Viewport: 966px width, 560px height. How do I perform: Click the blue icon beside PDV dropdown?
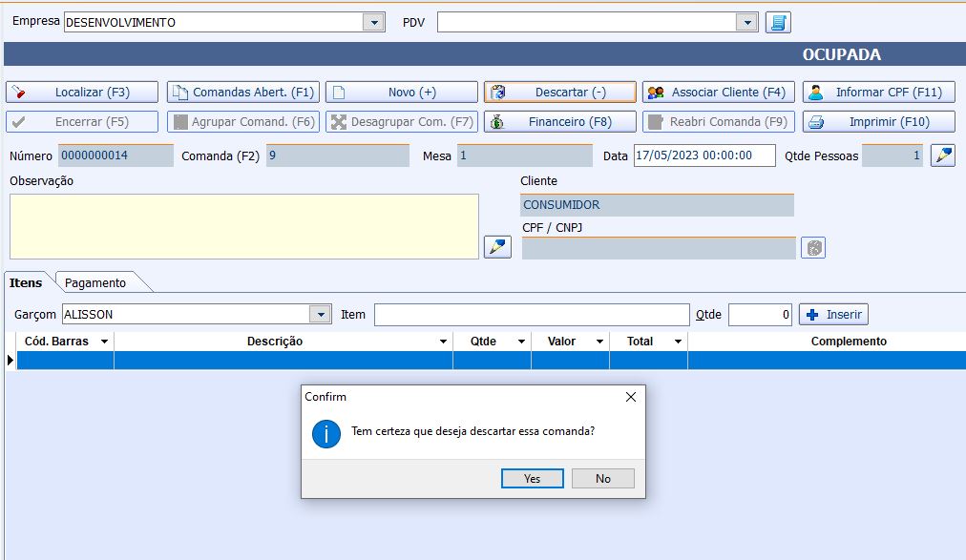click(x=778, y=22)
